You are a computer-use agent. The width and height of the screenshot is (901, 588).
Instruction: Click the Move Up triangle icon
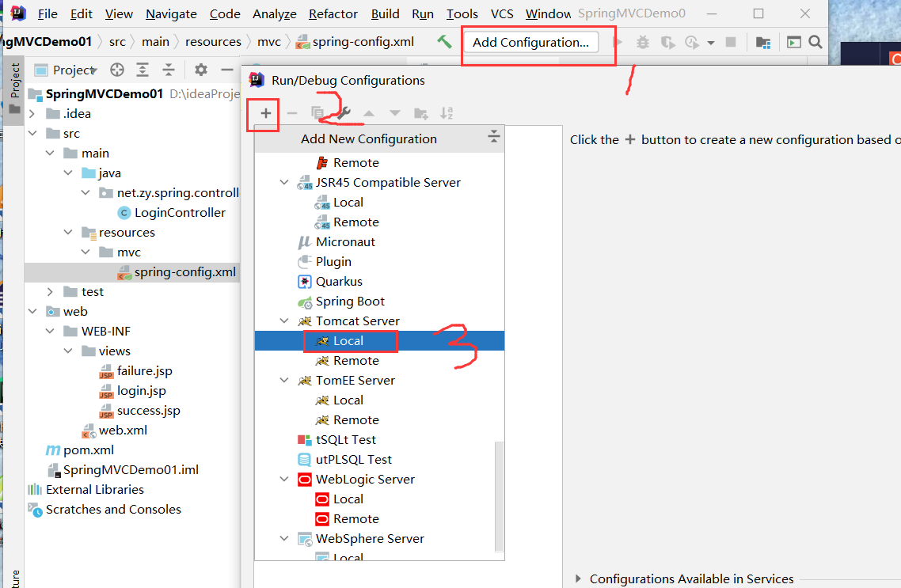coord(369,113)
